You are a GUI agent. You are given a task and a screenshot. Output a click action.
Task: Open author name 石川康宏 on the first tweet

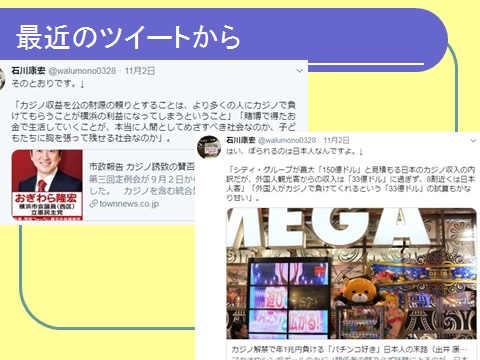[28, 71]
